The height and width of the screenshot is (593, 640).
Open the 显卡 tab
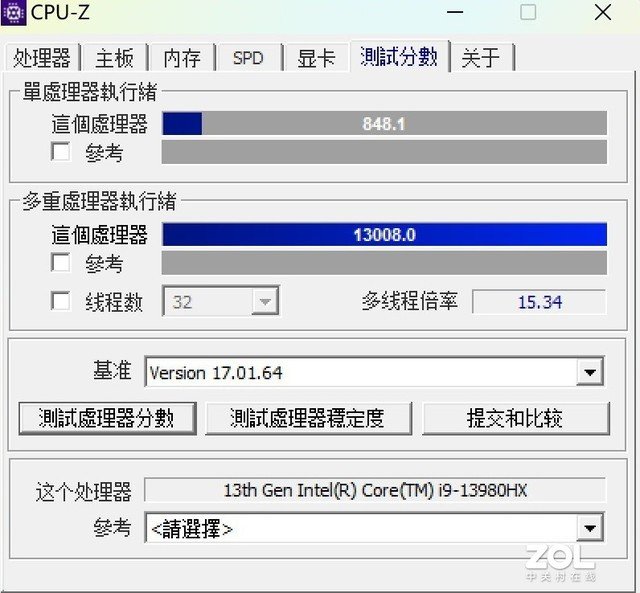point(316,58)
